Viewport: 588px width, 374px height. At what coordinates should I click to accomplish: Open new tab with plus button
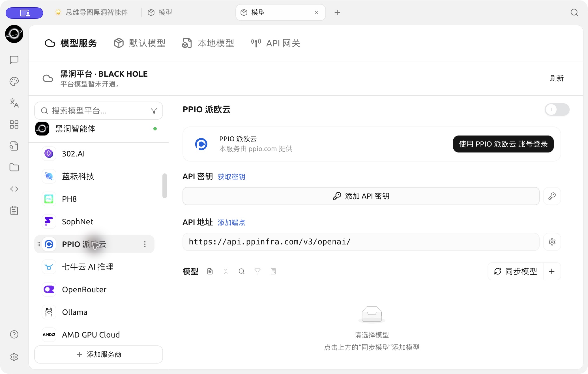(x=337, y=12)
